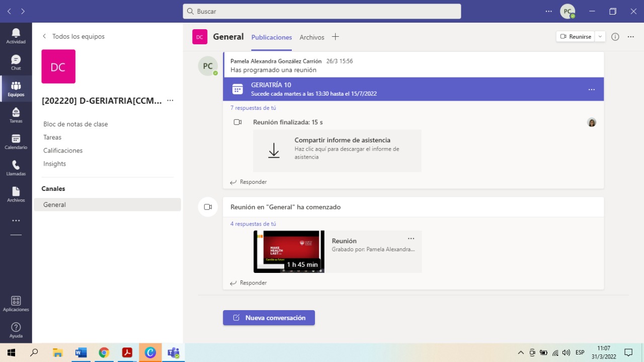644x362 pixels.
Task: Play the 1 h 45 min recording thumbnail
Action: [x=289, y=251]
